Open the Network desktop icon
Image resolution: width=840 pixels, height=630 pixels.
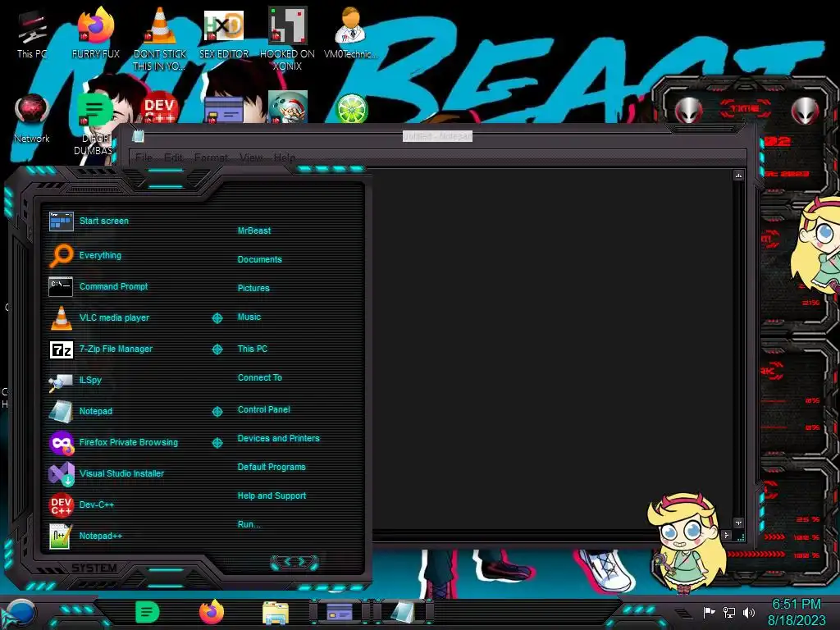[32, 119]
